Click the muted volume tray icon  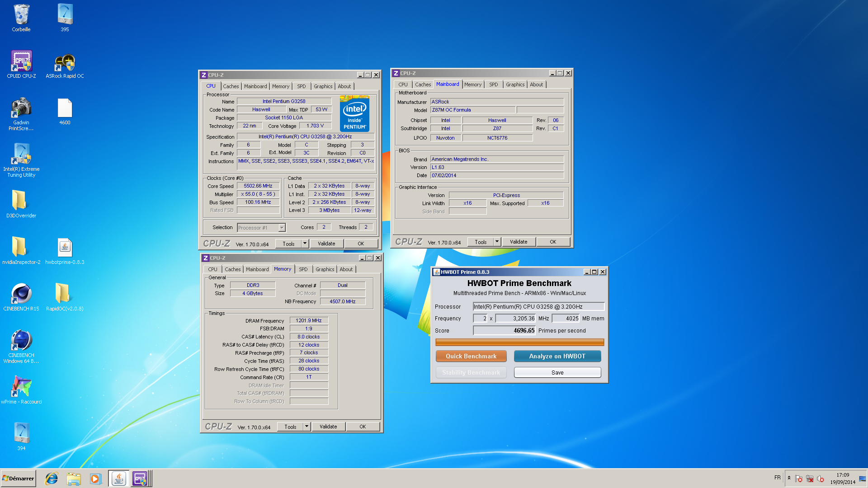coord(821,479)
